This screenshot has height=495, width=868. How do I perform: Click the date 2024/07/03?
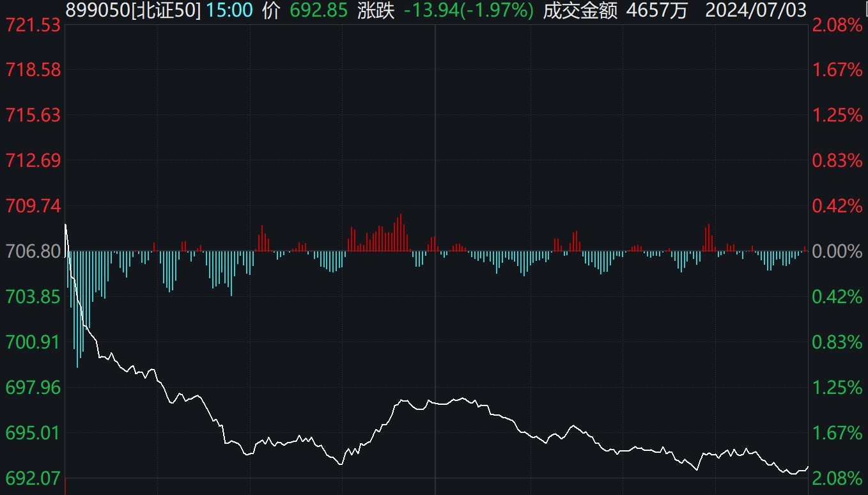click(757, 10)
